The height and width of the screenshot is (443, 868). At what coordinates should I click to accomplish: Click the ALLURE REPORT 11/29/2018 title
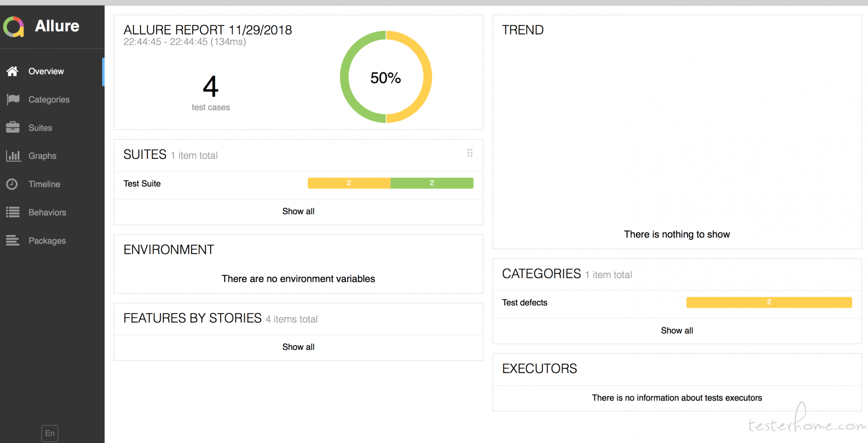pos(208,30)
